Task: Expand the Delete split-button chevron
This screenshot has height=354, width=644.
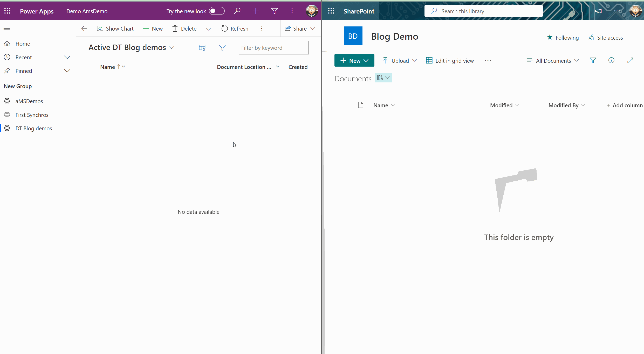Action: 208,29
